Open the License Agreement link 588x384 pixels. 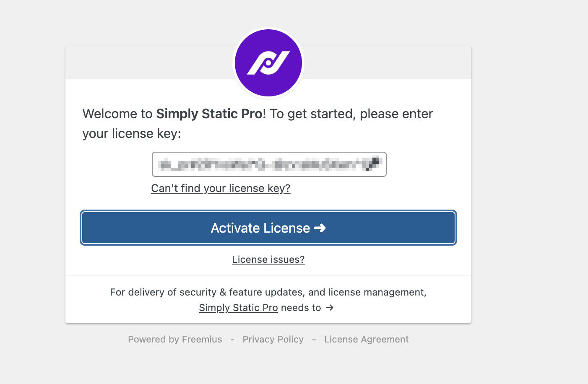point(366,339)
